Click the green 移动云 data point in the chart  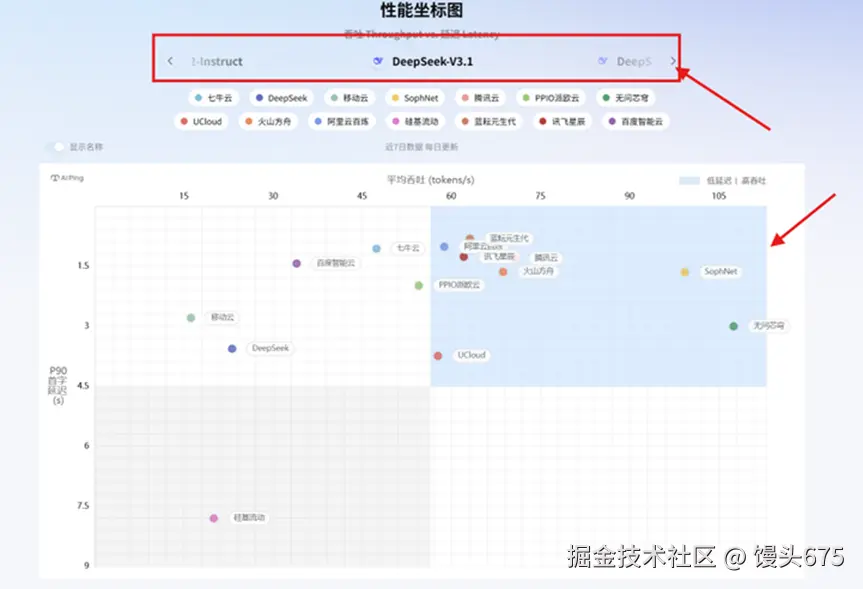[x=191, y=318]
